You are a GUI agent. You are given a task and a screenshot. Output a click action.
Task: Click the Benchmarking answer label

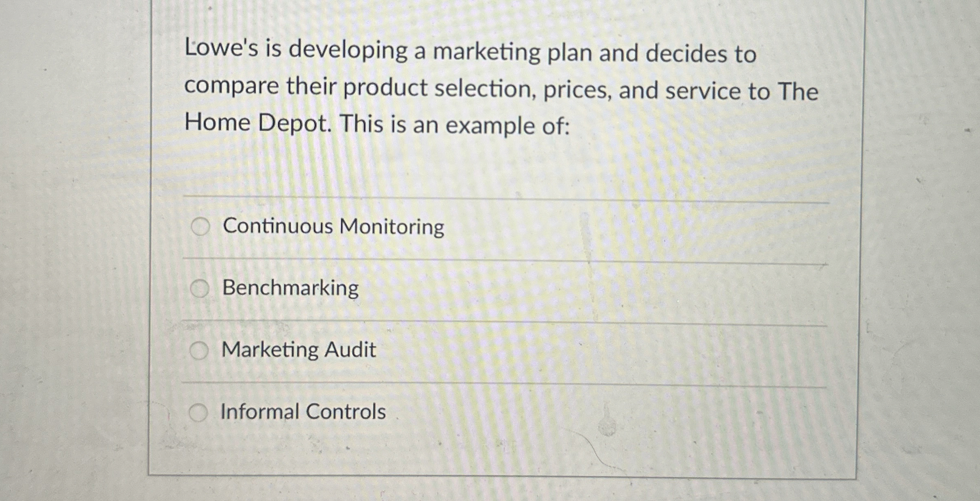click(290, 288)
